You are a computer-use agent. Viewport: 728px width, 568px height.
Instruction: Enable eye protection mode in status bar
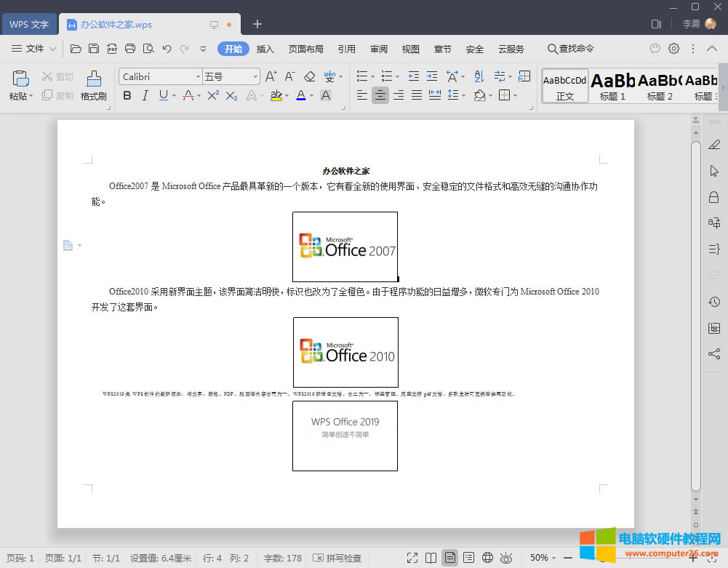(x=505, y=558)
